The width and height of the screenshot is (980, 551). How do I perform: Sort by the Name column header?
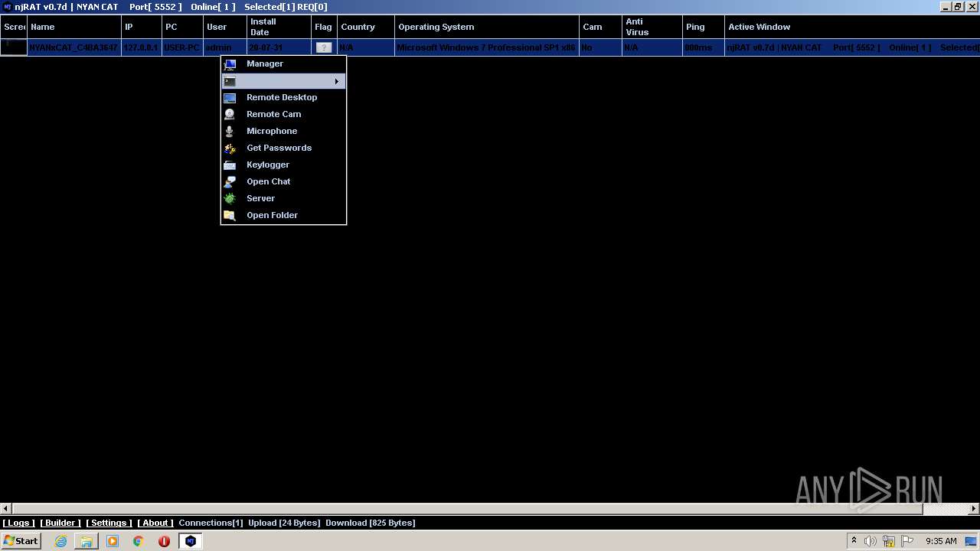(x=74, y=27)
